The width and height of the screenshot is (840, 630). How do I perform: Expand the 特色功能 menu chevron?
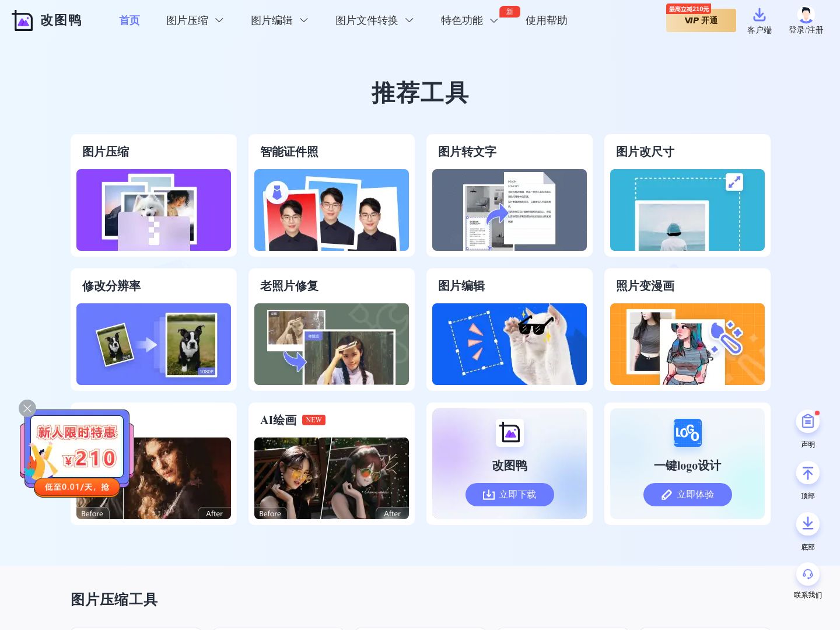(x=494, y=20)
